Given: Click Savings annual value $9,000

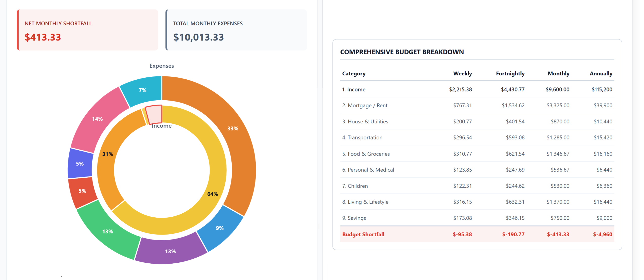Looking at the screenshot, I should pyautogui.click(x=605, y=218).
